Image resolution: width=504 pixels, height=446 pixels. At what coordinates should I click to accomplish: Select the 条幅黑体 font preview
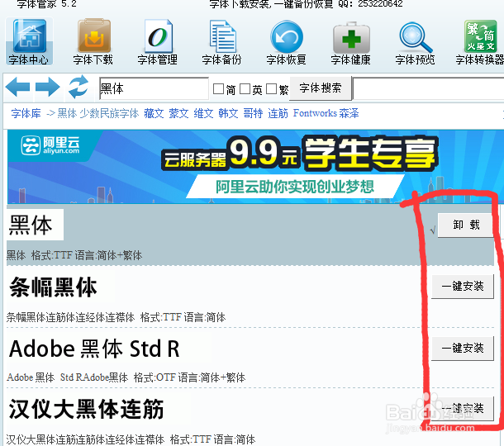click(x=53, y=287)
